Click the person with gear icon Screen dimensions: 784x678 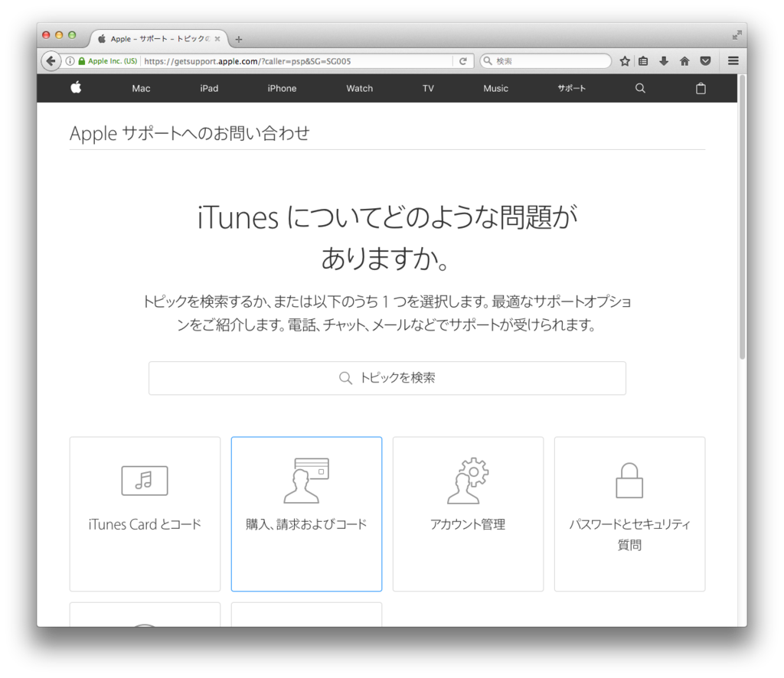(468, 480)
